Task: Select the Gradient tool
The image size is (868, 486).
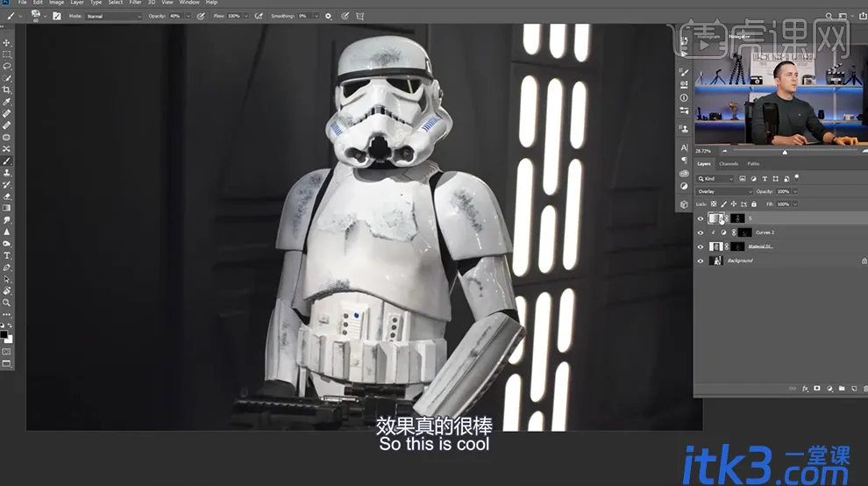Action: click(x=7, y=209)
